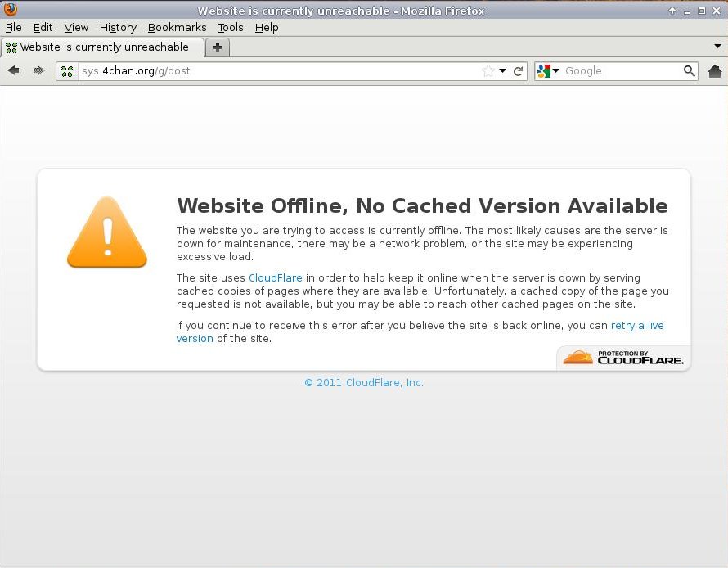Image resolution: width=728 pixels, height=568 pixels.
Task: List all tabs using the tab bar arrow
Action: pos(717,46)
